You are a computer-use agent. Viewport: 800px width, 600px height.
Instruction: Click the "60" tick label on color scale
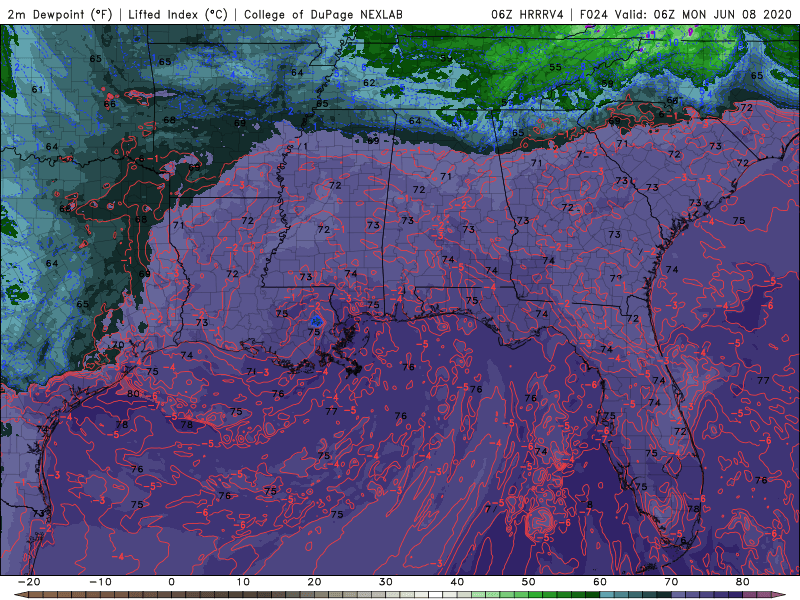(x=600, y=582)
